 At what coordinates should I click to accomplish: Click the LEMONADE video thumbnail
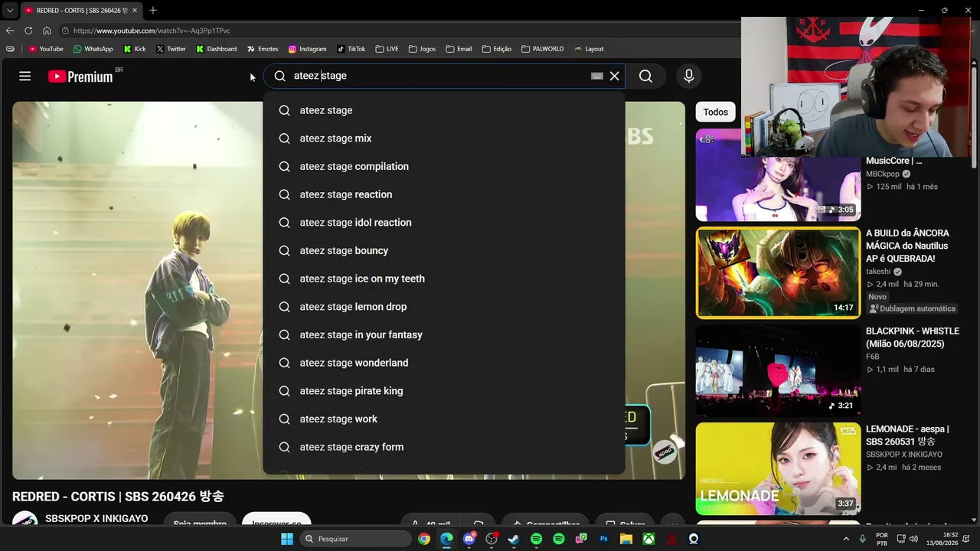point(778,468)
